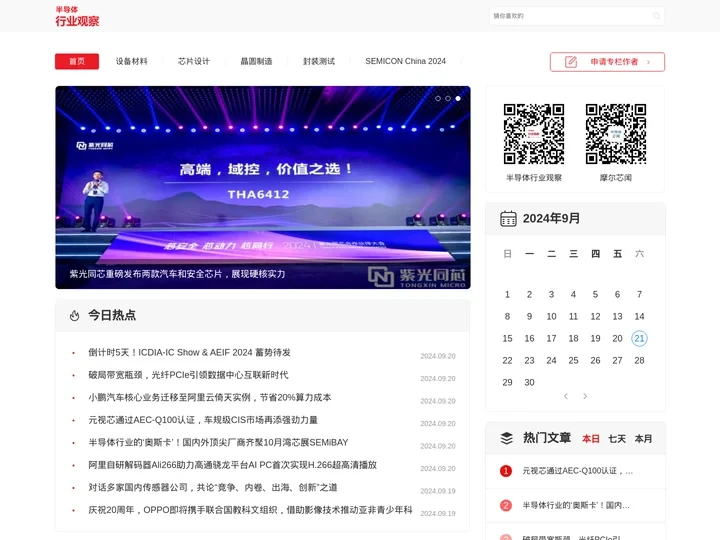This screenshot has width=720, height=540.
Task: Select date 30 in the calendar
Action: (529, 382)
